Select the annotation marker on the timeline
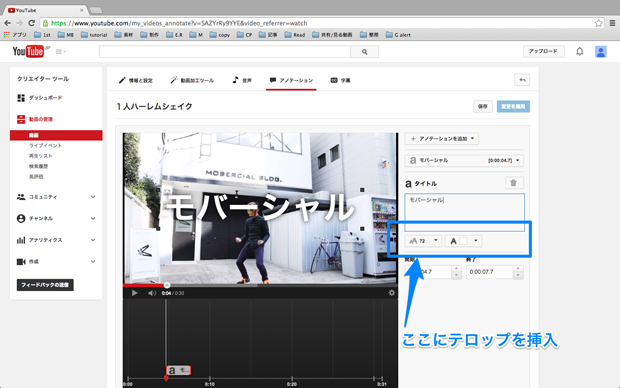Viewport: 620px width, 388px height. (178, 370)
